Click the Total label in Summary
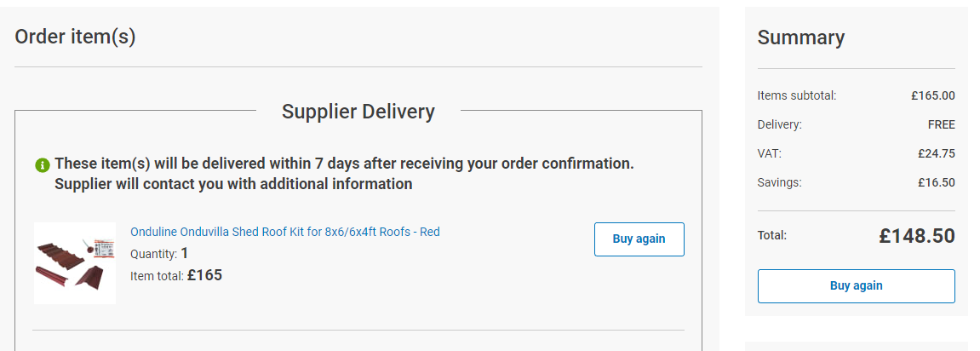Image resolution: width=980 pixels, height=351 pixels. click(771, 235)
